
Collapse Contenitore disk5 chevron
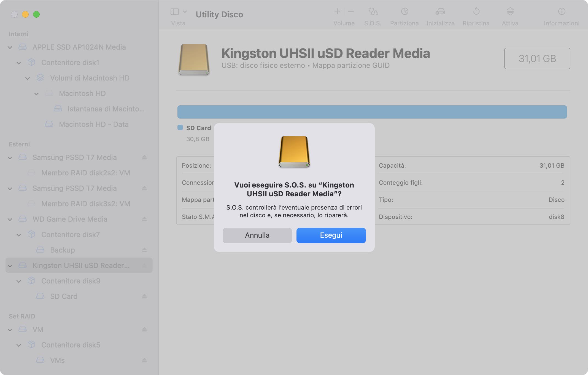19,345
